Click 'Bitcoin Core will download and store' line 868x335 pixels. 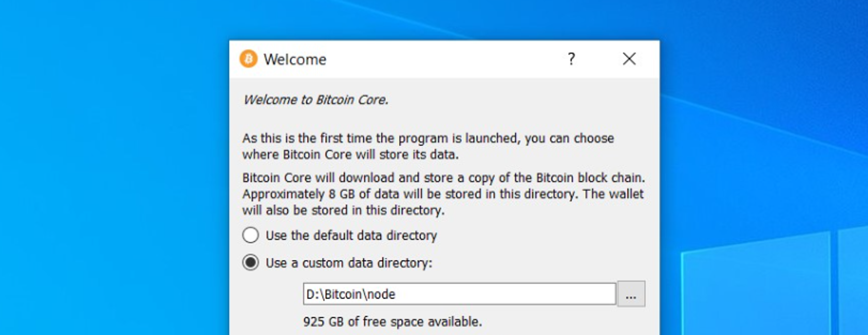click(x=443, y=178)
